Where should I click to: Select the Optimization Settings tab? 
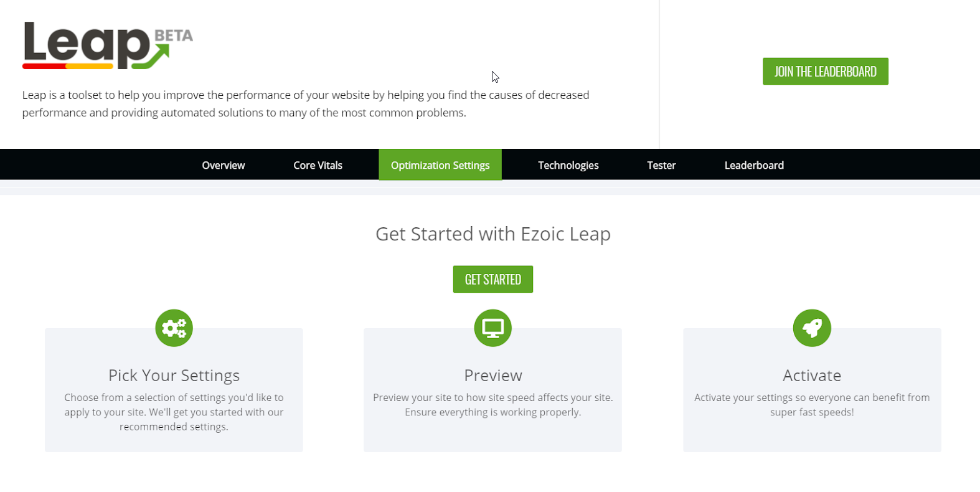(440, 165)
